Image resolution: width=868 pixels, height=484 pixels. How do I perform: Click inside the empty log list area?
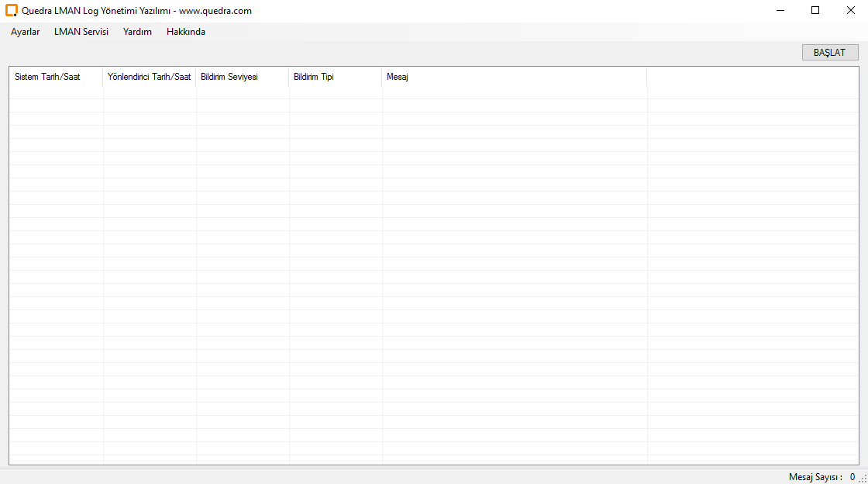[434, 271]
